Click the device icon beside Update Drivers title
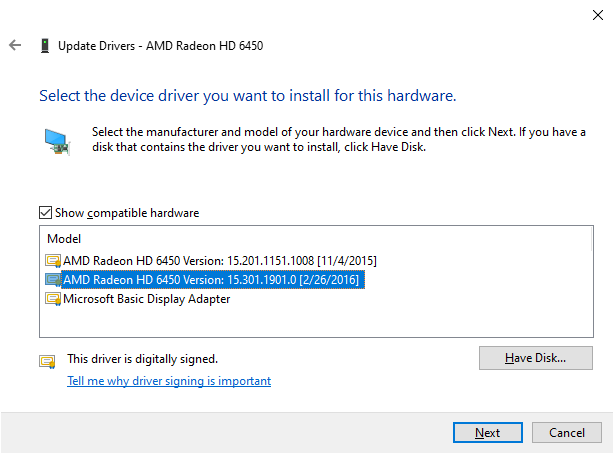614x454 pixels. 45,45
